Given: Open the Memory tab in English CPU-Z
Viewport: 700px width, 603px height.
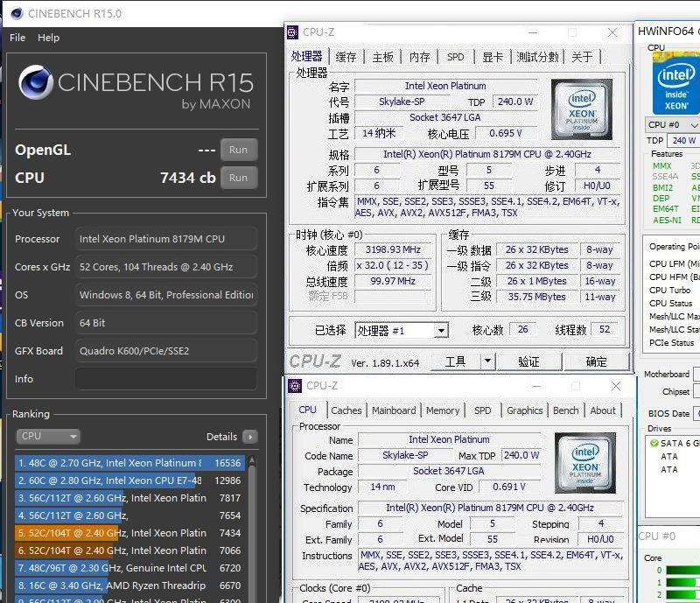Looking at the screenshot, I should click(x=443, y=410).
